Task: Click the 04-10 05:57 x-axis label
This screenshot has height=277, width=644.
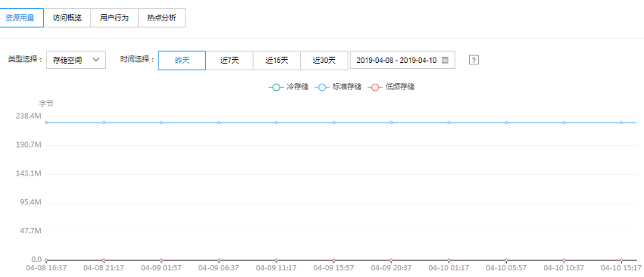Action: click(506, 268)
